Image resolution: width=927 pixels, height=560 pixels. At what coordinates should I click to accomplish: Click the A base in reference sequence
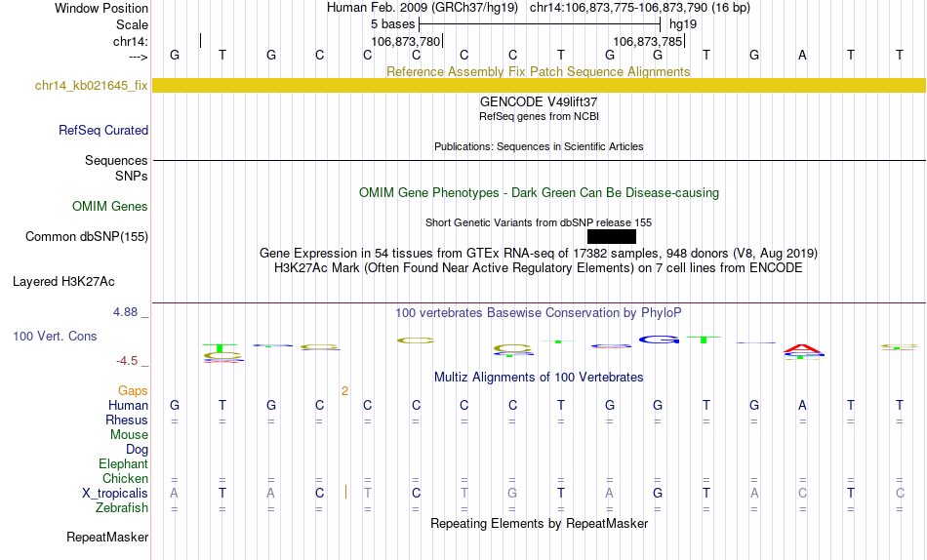pyautogui.click(x=802, y=55)
